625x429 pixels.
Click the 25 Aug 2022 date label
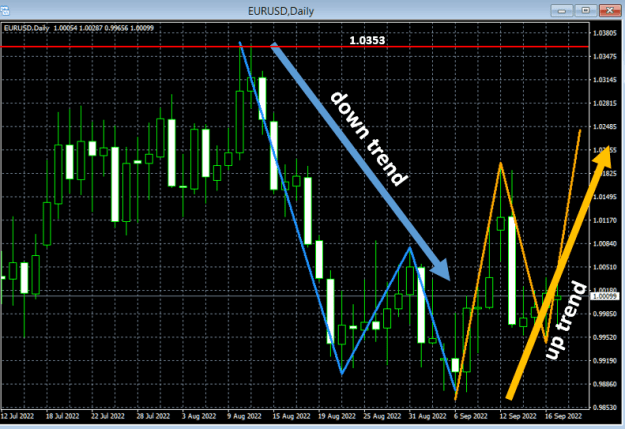pos(382,417)
